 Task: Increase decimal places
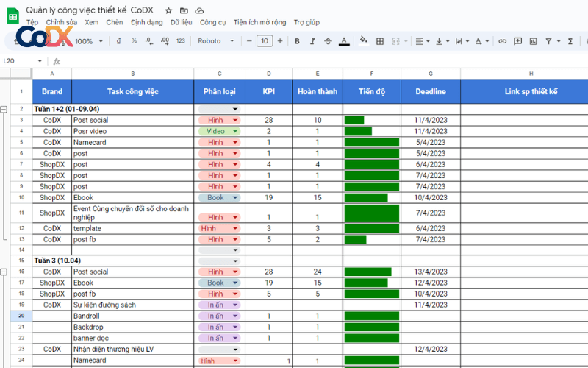165,41
